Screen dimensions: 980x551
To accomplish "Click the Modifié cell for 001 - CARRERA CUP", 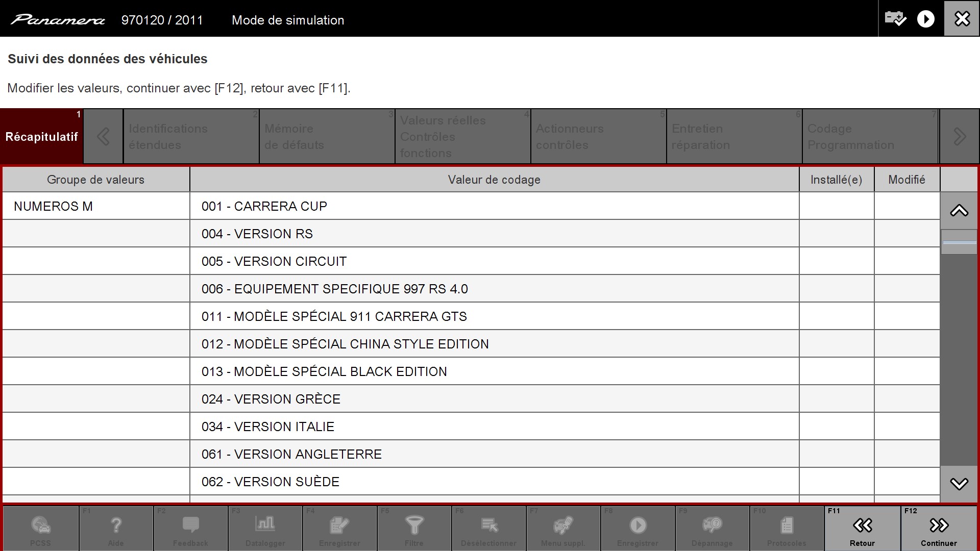I will (x=907, y=206).
